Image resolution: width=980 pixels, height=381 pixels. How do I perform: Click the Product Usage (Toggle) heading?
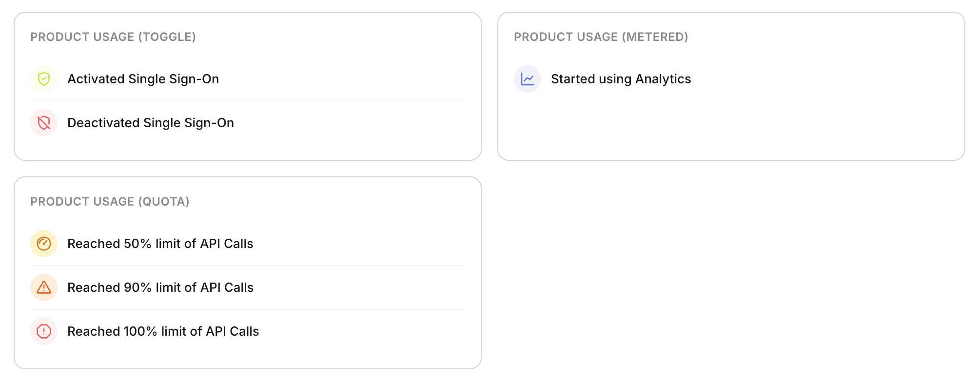tap(113, 37)
